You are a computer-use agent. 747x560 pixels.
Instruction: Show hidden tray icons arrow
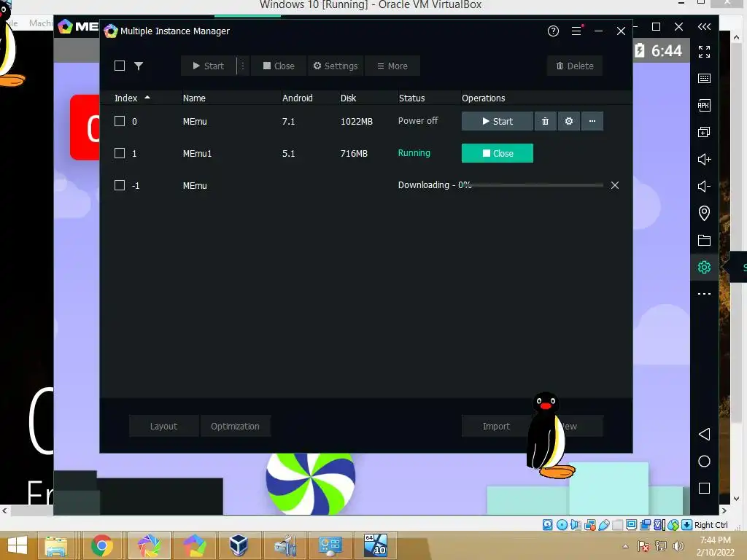click(625, 546)
